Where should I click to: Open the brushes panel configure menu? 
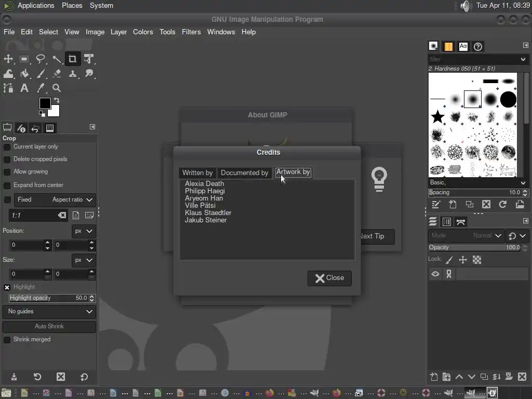coord(526,45)
